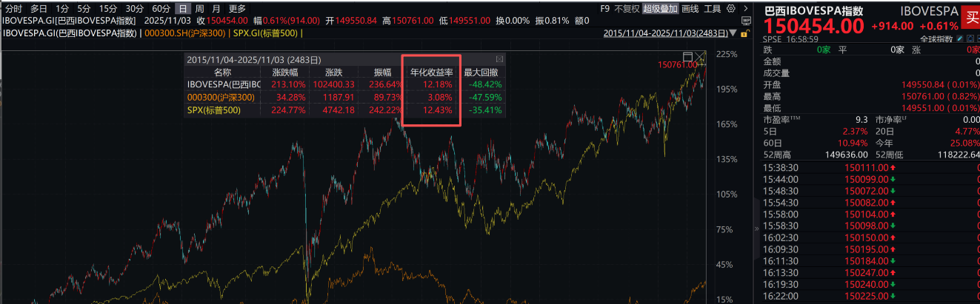Select the 5分 period tab
Viewport: 980px width, 304px height.
84,9
